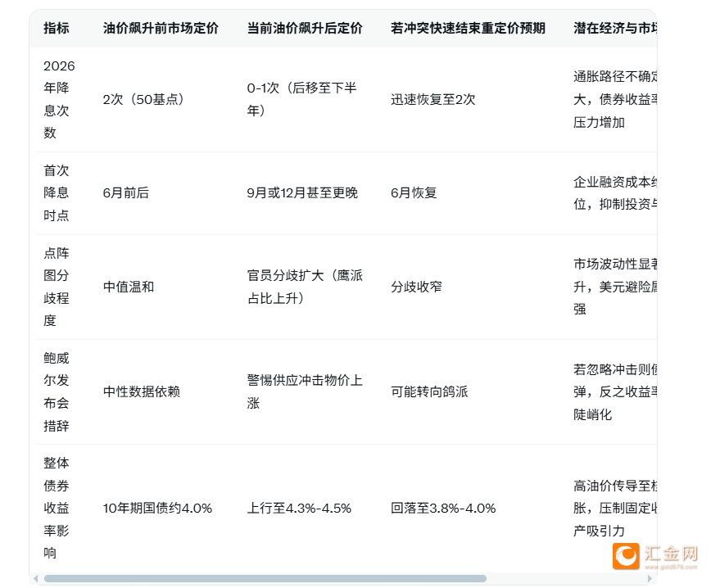Viewport: 711px width, 588px height.
Task: Click the 汇金网 orange logo icon
Action: click(x=627, y=556)
